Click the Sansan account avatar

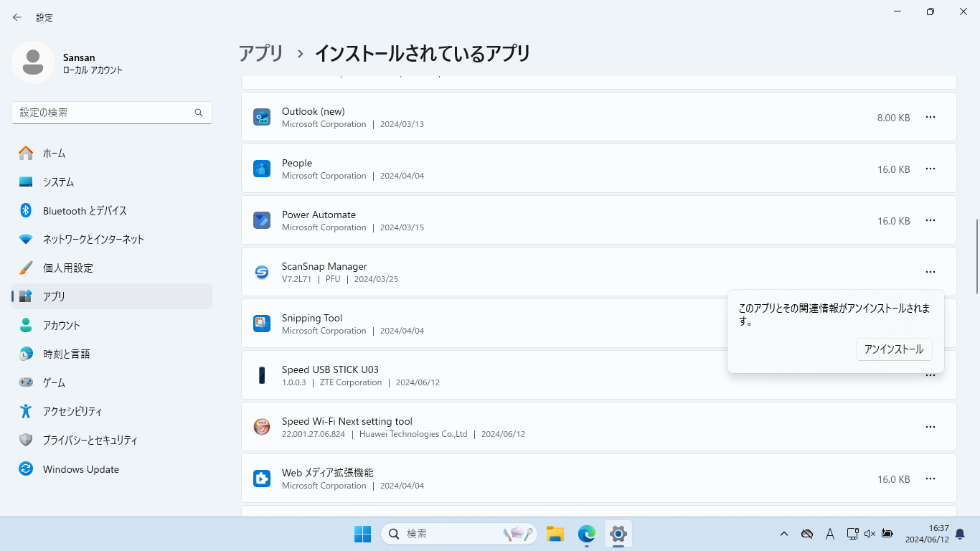33,62
